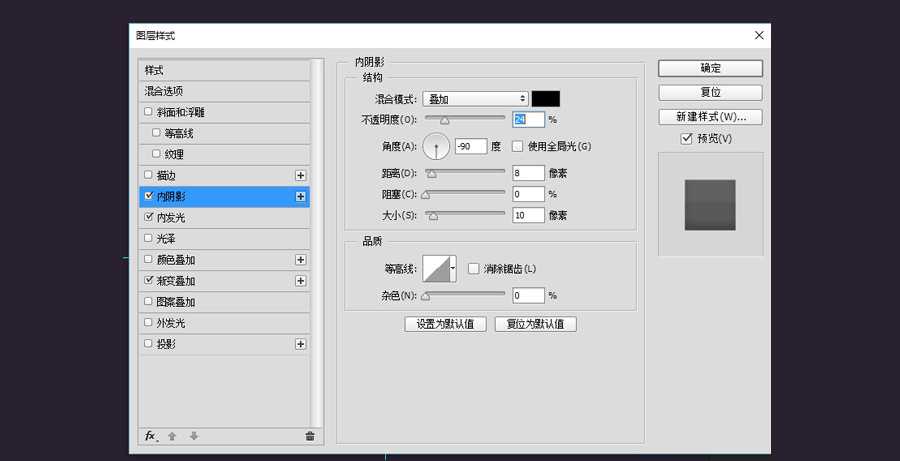Click the black shadow color swatch
Image resolution: width=900 pixels, height=461 pixels.
pos(545,99)
